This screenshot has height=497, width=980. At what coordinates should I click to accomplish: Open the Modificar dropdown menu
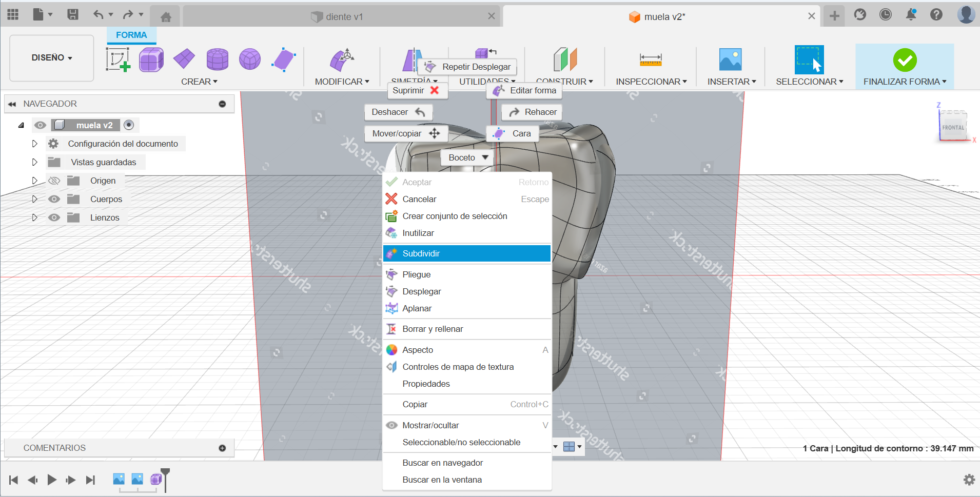click(342, 82)
